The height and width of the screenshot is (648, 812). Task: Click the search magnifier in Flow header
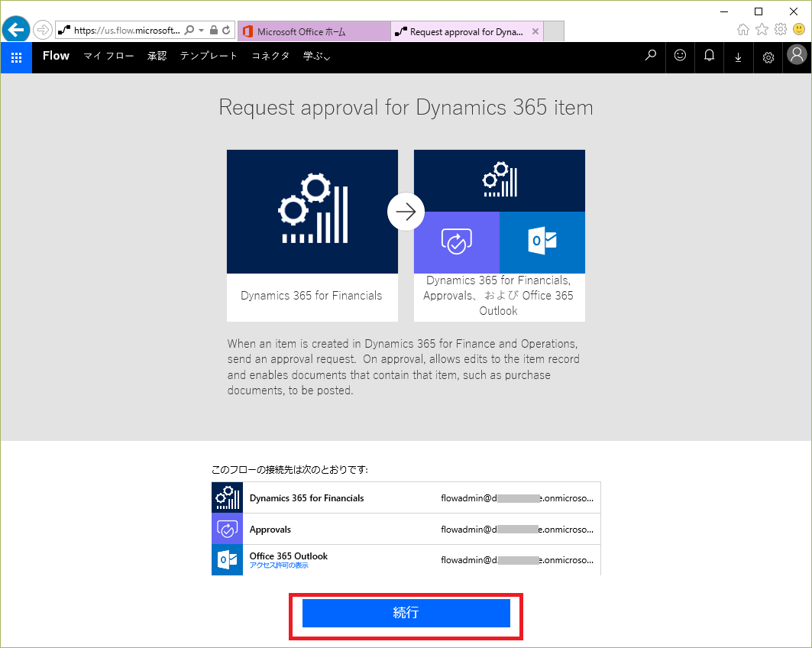tap(650, 56)
